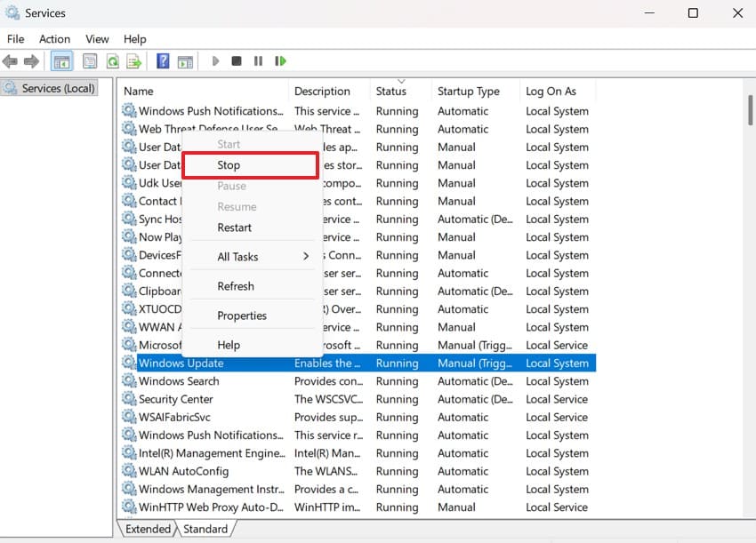Open the Help menu in the menu bar
Screen dimensions: 756x543
click(134, 39)
